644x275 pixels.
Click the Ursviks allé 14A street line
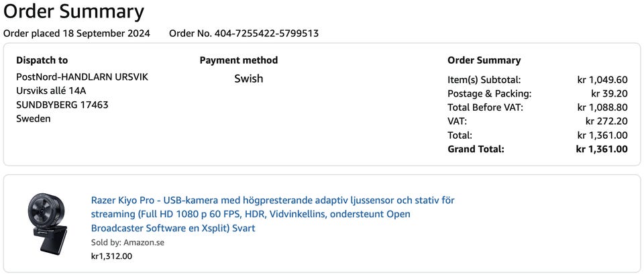tap(51, 91)
